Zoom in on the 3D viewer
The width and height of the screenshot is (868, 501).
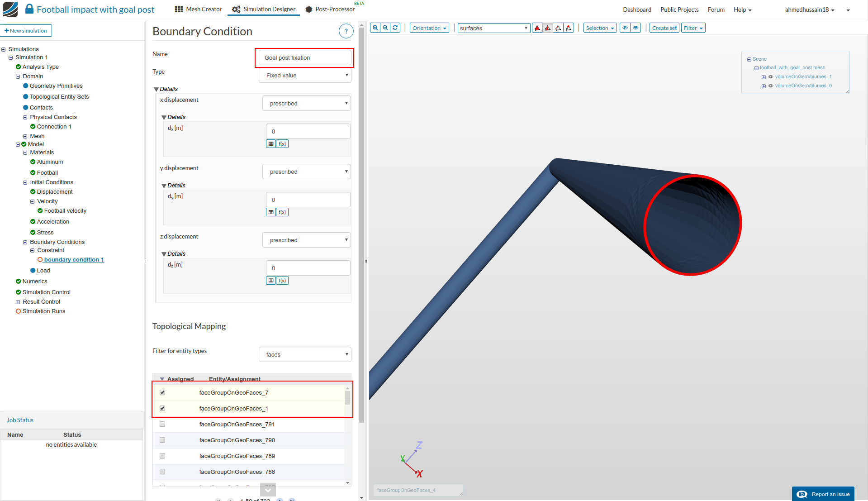click(x=375, y=28)
